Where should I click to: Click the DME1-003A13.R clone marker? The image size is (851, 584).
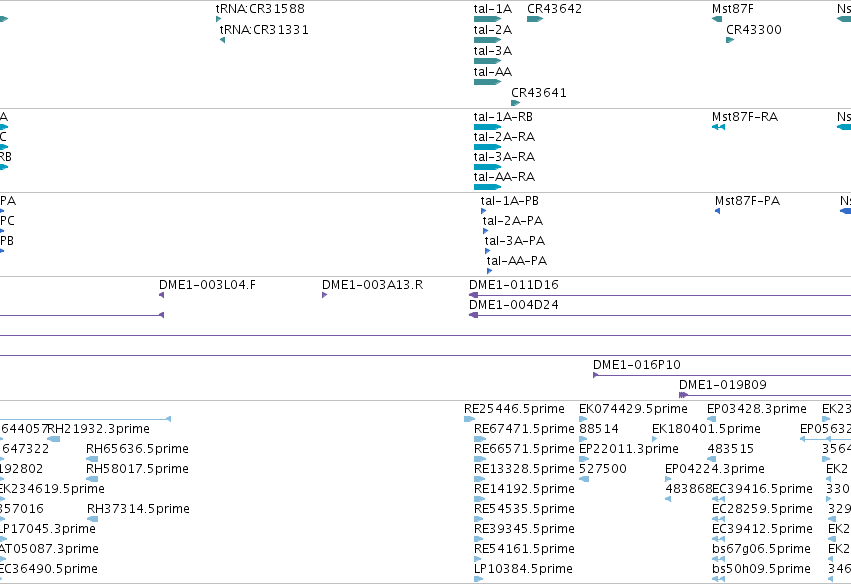(x=325, y=295)
